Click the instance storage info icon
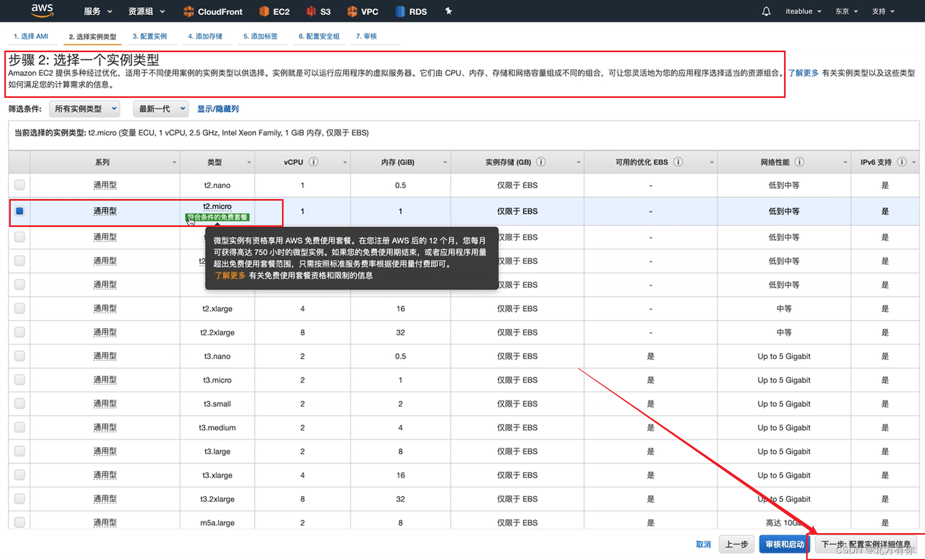This screenshot has width=925, height=560. (x=541, y=162)
